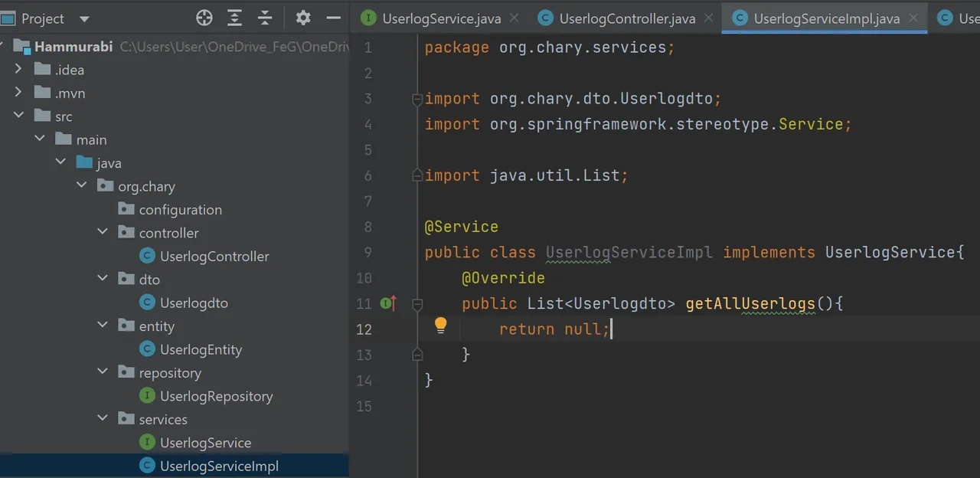The height and width of the screenshot is (478, 980).
Task: Collapse the services package
Action: tap(103, 419)
